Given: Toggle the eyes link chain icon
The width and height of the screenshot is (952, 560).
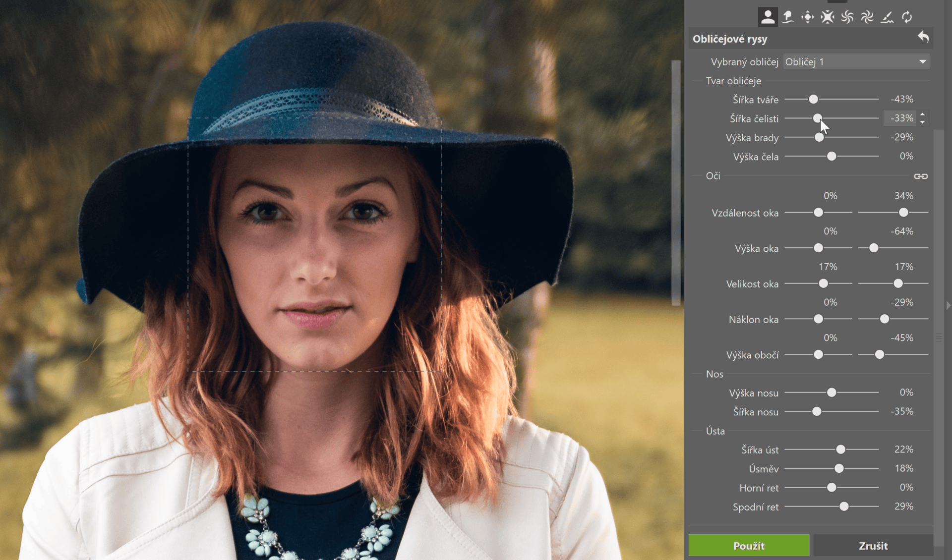Looking at the screenshot, I should (x=920, y=176).
